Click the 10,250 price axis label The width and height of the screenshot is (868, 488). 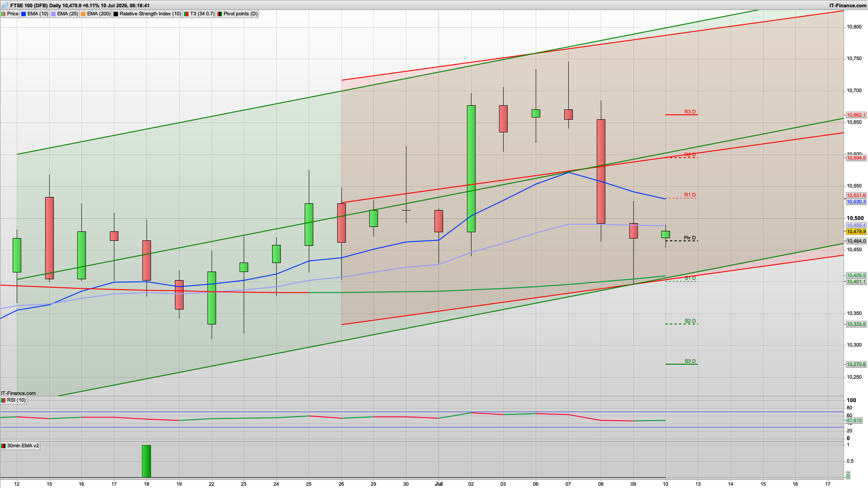[854, 377]
